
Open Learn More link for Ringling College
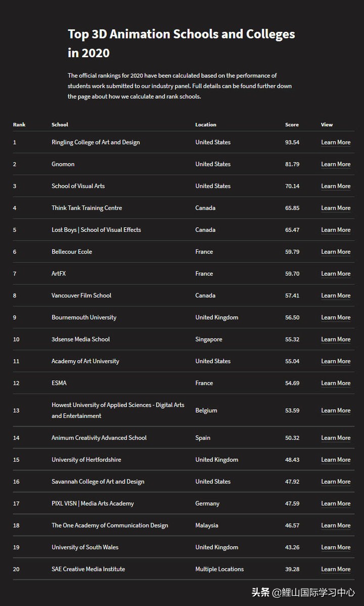pyautogui.click(x=336, y=143)
